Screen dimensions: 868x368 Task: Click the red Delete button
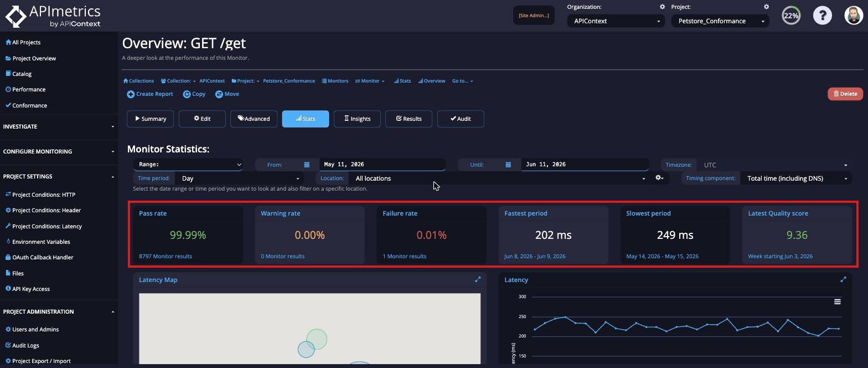coord(845,94)
